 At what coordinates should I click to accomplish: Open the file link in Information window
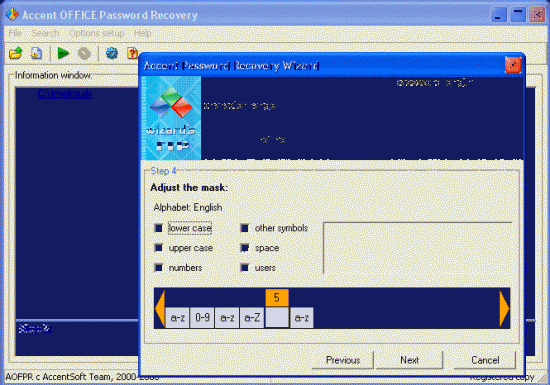click(x=65, y=93)
